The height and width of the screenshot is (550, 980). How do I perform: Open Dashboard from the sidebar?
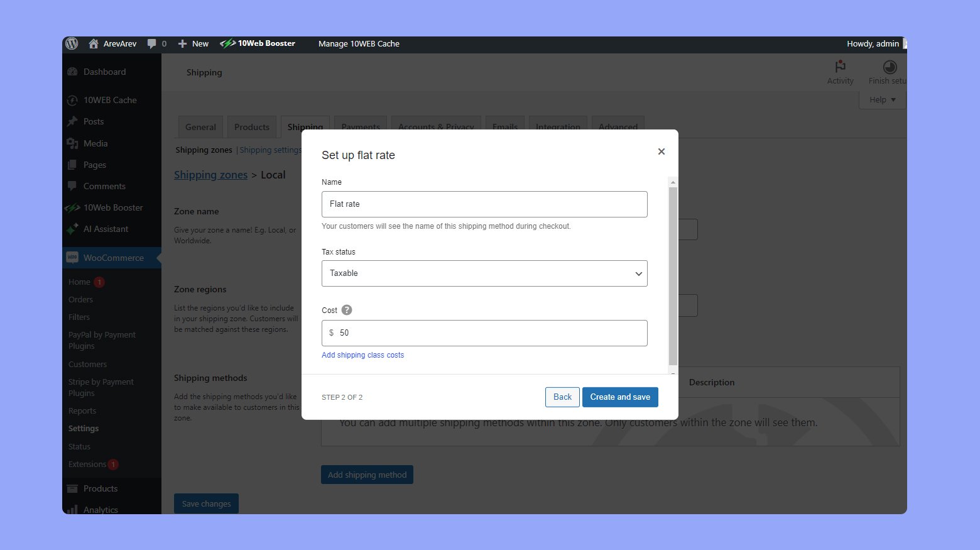click(104, 72)
